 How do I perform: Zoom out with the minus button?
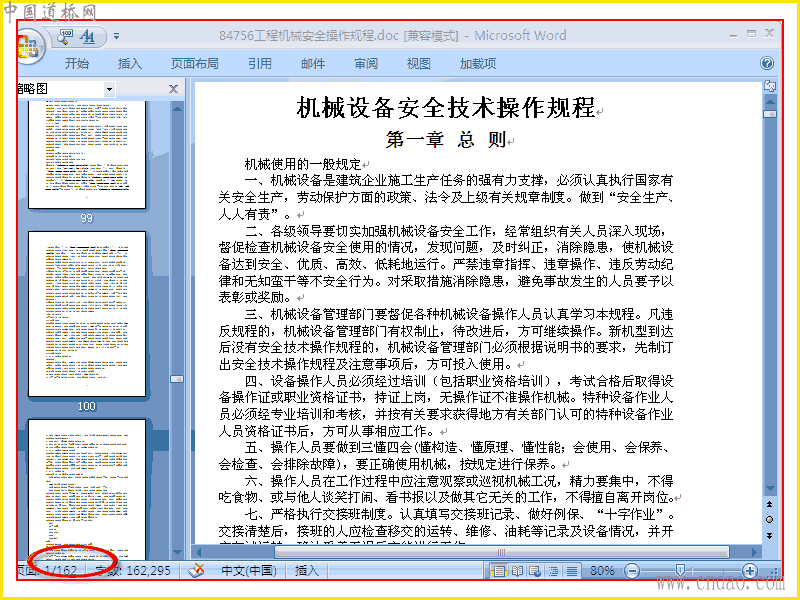pos(632,570)
